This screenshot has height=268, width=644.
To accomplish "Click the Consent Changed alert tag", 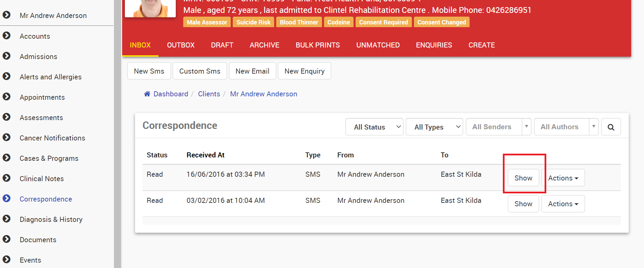I will (x=441, y=22).
